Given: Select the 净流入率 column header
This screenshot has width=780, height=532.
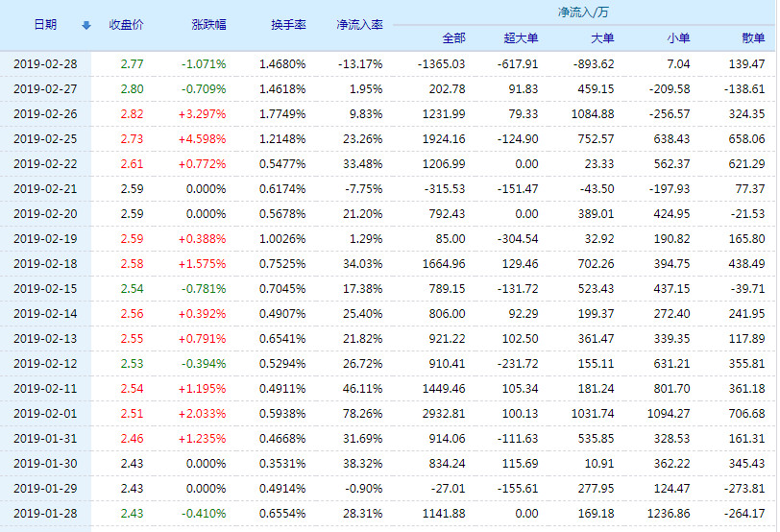Looking at the screenshot, I should point(359,24).
